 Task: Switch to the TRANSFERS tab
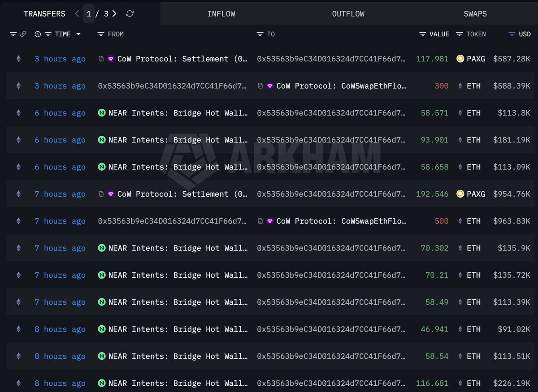click(44, 14)
